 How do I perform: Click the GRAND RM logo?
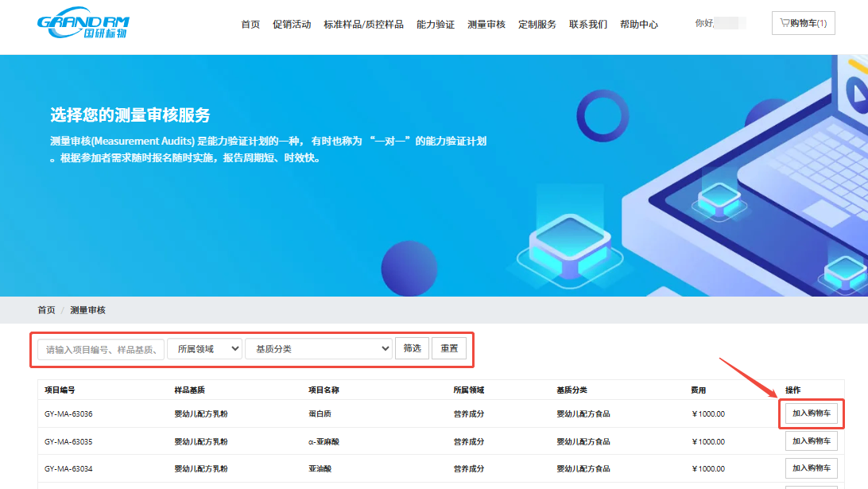pos(83,25)
